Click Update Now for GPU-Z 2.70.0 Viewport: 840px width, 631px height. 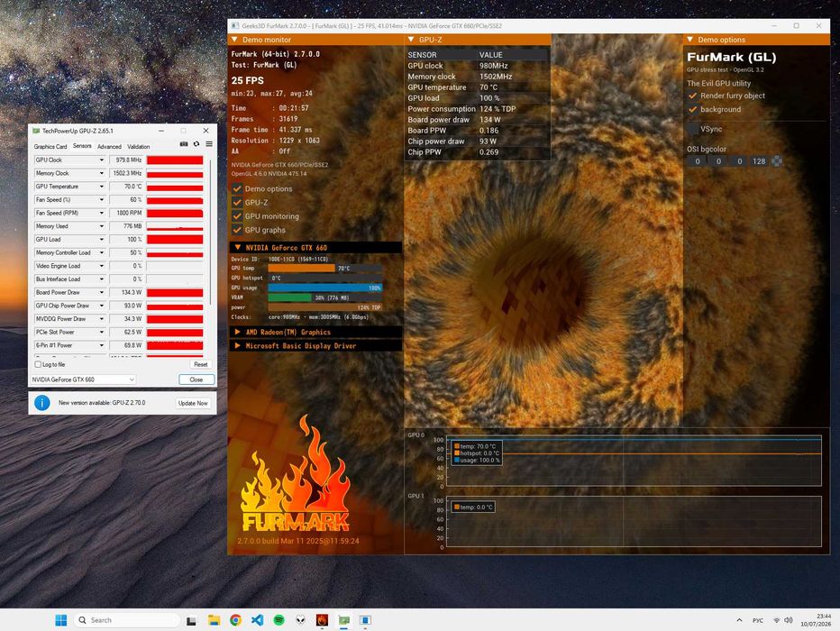[193, 403]
